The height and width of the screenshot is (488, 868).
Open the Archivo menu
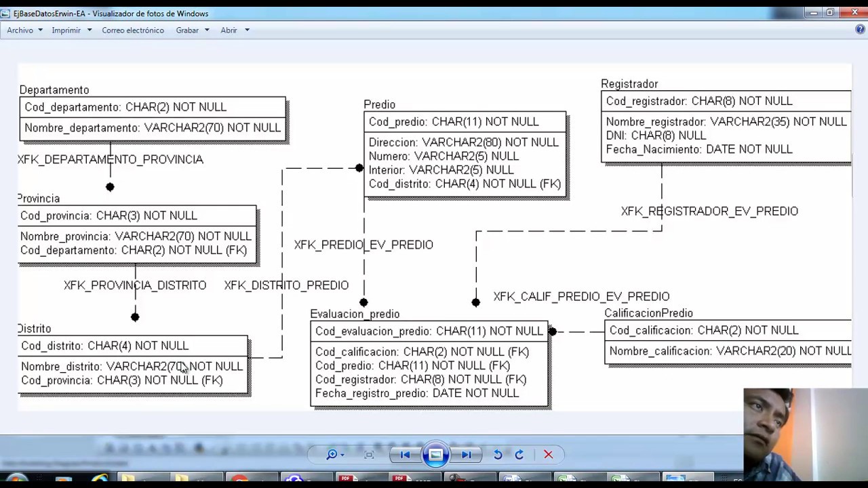[x=24, y=30]
